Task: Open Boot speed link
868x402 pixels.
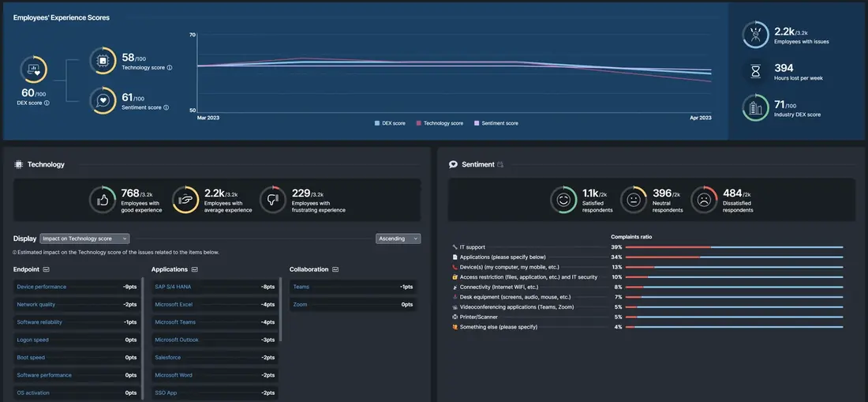Action: pyautogui.click(x=31, y=358)
